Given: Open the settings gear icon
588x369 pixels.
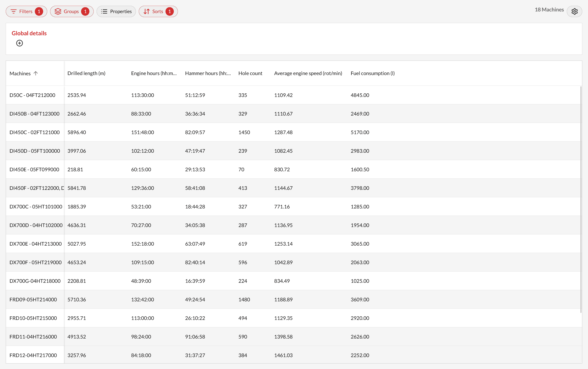Looking at the screenshot, I should tap(574, 11).
